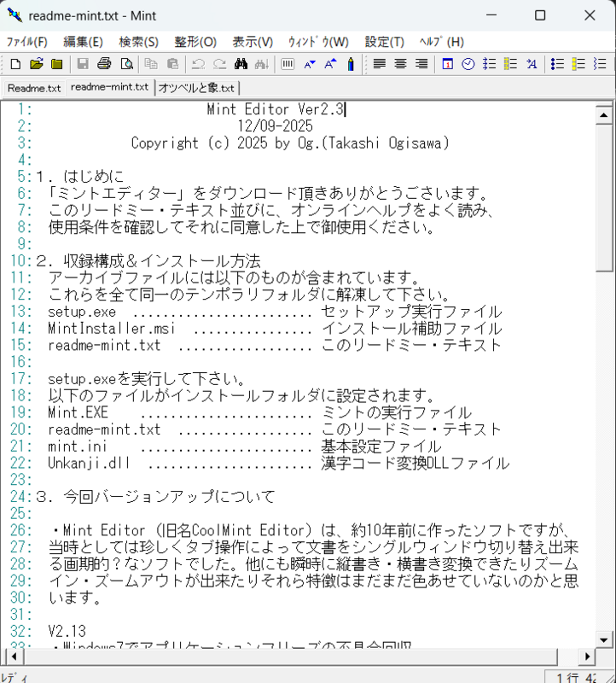The image size is (616, 683).
Task: Align text to center via toolbar
Action: tap(400, 64)
